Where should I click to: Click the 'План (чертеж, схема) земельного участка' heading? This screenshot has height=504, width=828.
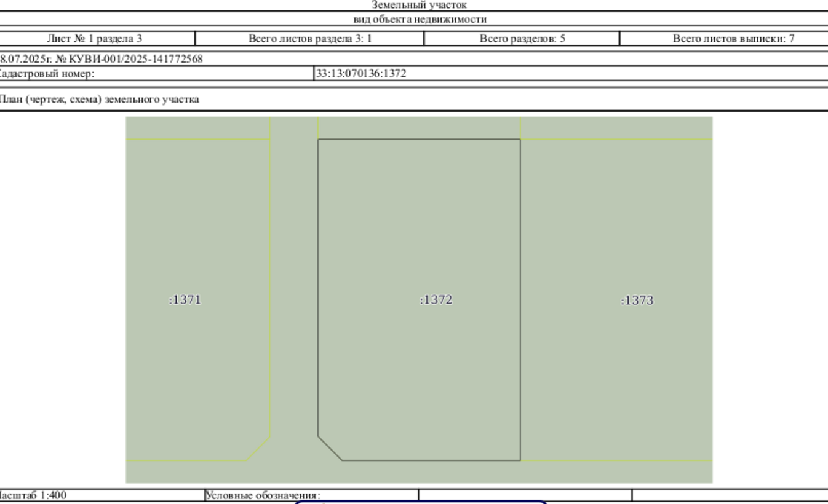coord(99,99)
